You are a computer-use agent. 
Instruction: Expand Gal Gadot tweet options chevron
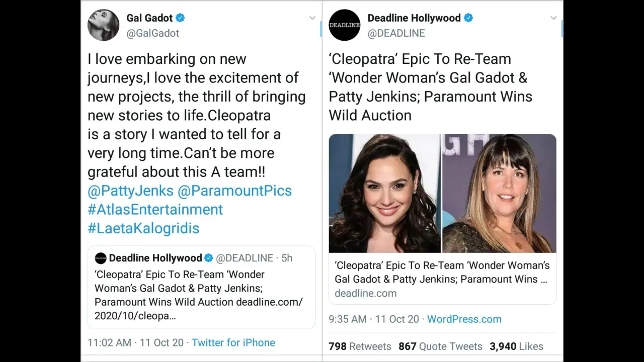coord(312,18)
